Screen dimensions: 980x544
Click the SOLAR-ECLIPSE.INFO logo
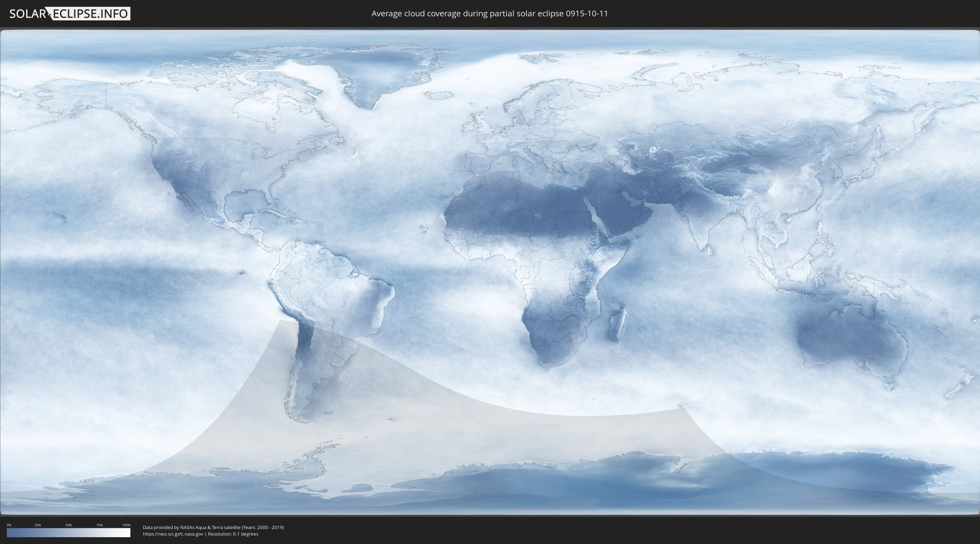click(x=70, y=14)
